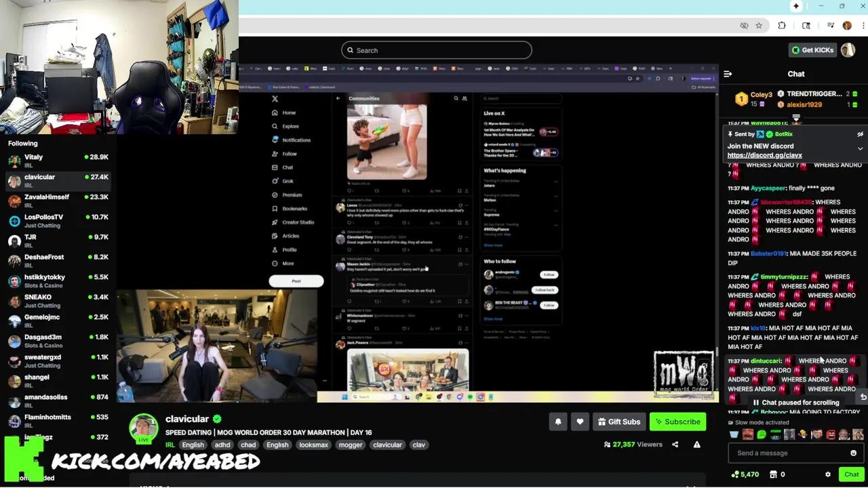Image resolution: width=868 pixels, height=488 pixels.
Task: Open Dasgasd3m channel from sidebar
Action: 58,341
